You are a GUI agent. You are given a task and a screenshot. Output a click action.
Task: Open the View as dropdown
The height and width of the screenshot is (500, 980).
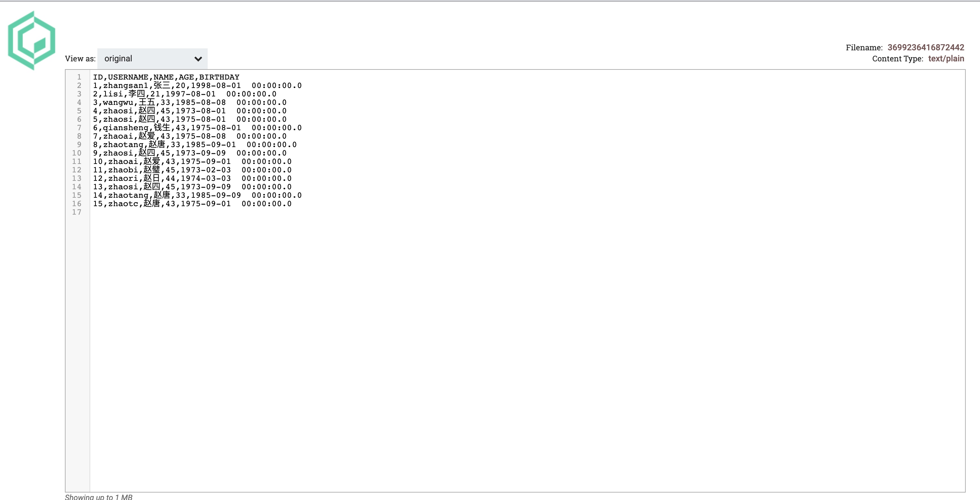[x=152, y=58]
